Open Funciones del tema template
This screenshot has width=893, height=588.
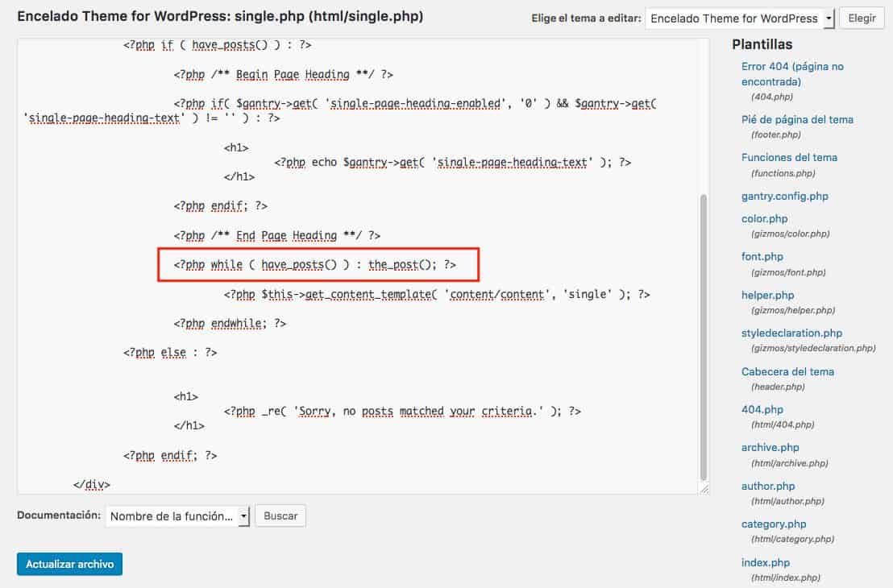point(789,158)
